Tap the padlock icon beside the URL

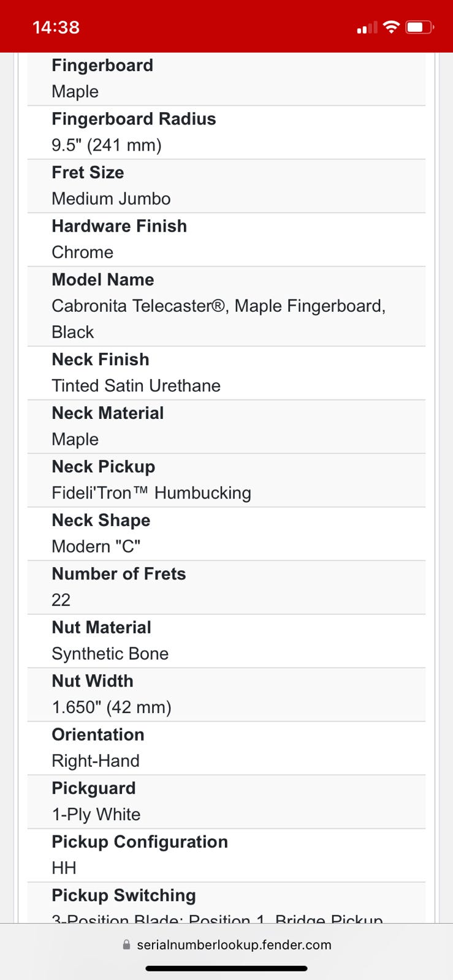tap(126, 944)
